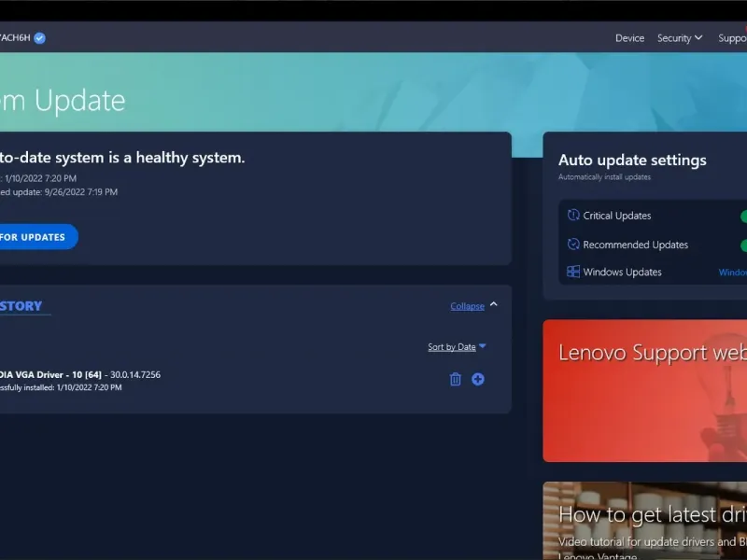Click the Recommended Updates icon
This screenshot has height=560, width=747.
tap(573, 245)
